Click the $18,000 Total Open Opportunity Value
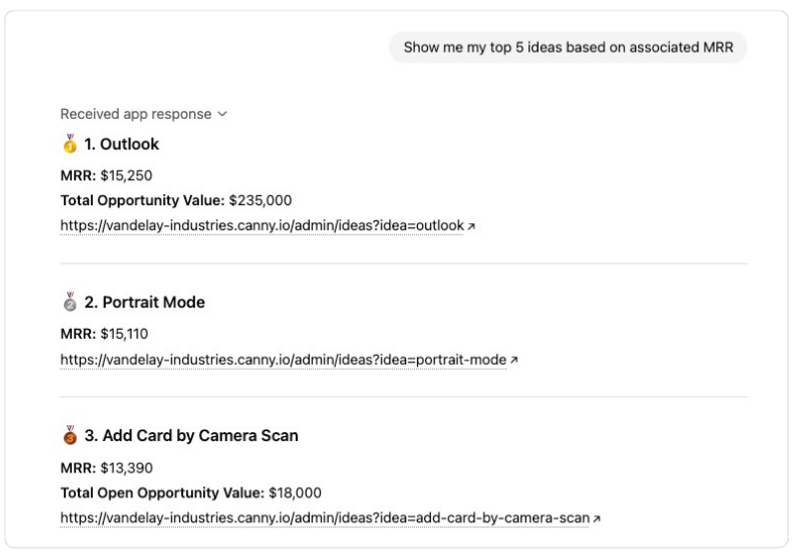Image resolution: width=792 pixels, height=557 pixels. click(x=295, y=492)
